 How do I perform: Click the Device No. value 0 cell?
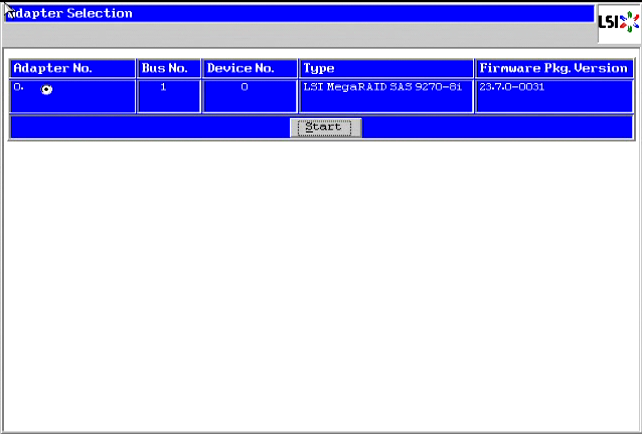coord(245,88)
